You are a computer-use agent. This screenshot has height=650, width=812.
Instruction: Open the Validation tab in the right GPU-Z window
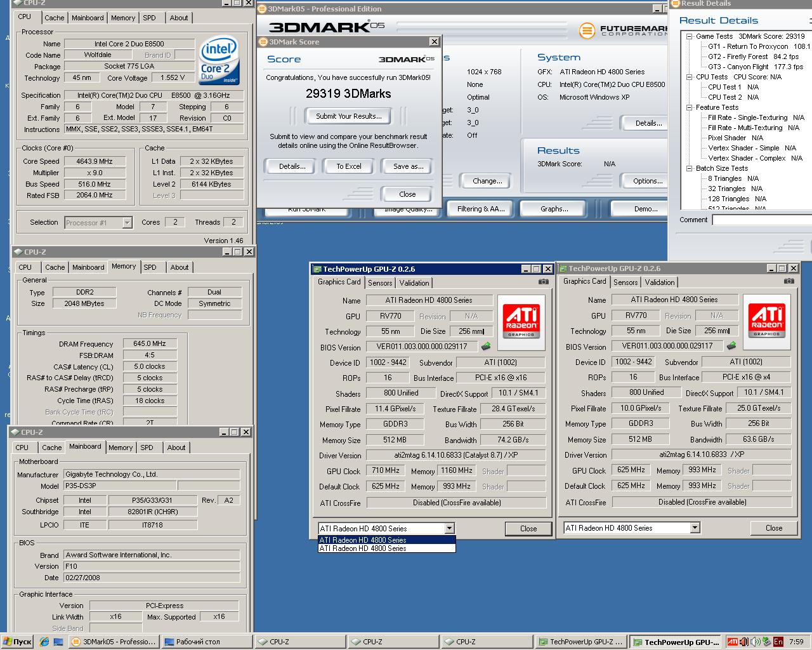point(660,282)
